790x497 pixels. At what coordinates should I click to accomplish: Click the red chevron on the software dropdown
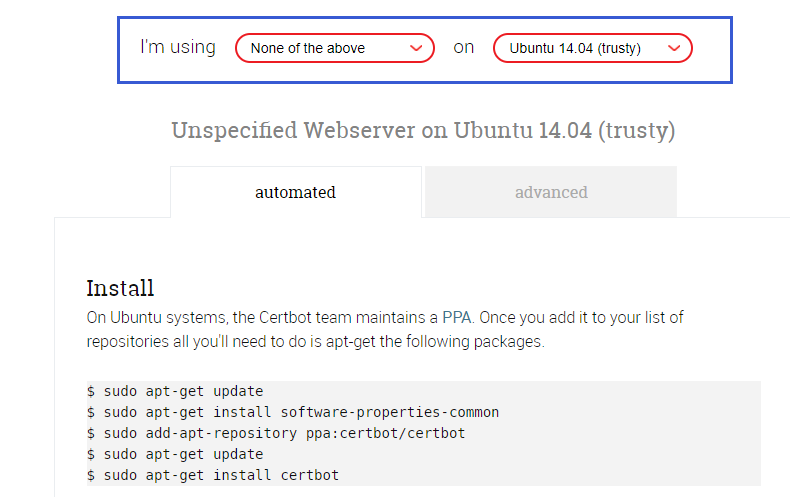(x=416, y=48)
